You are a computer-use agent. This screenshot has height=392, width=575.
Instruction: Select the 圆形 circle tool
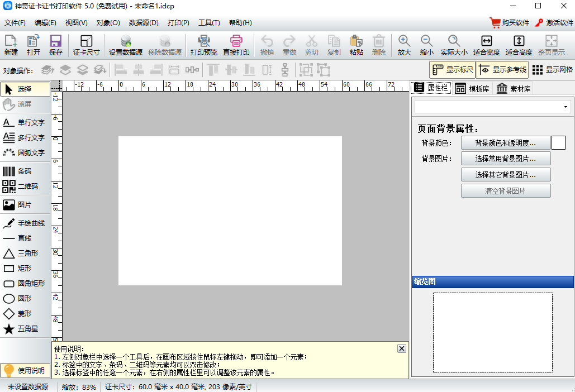(25, 299)
